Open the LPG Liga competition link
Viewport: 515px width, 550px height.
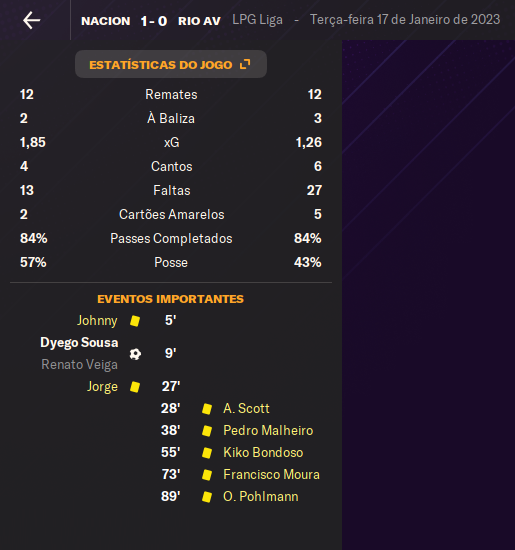[258, 20]
